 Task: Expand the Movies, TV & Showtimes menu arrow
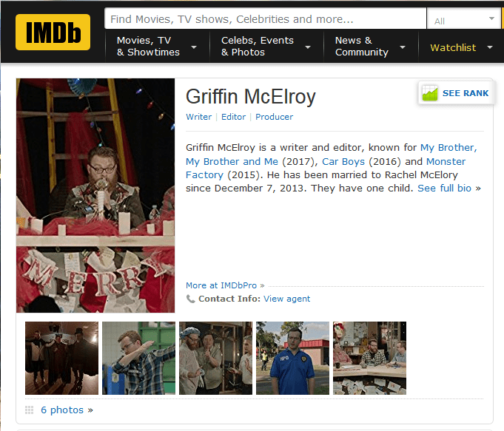pyautogui.click(x=194, y=47)
